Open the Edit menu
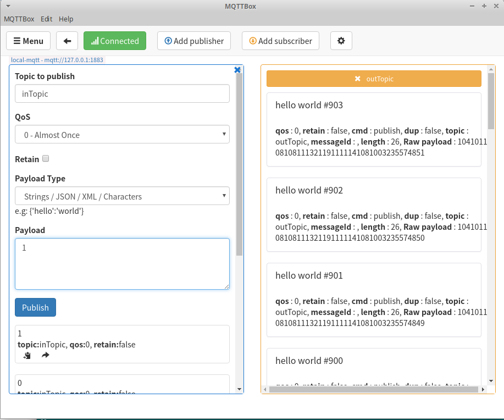504x420 pixels. (x=46, y=19)
